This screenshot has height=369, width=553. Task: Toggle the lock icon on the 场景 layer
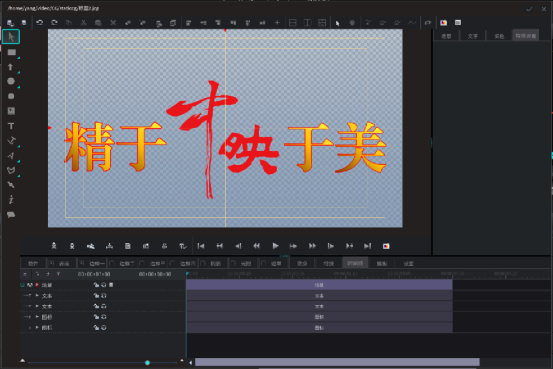(96, 285)
